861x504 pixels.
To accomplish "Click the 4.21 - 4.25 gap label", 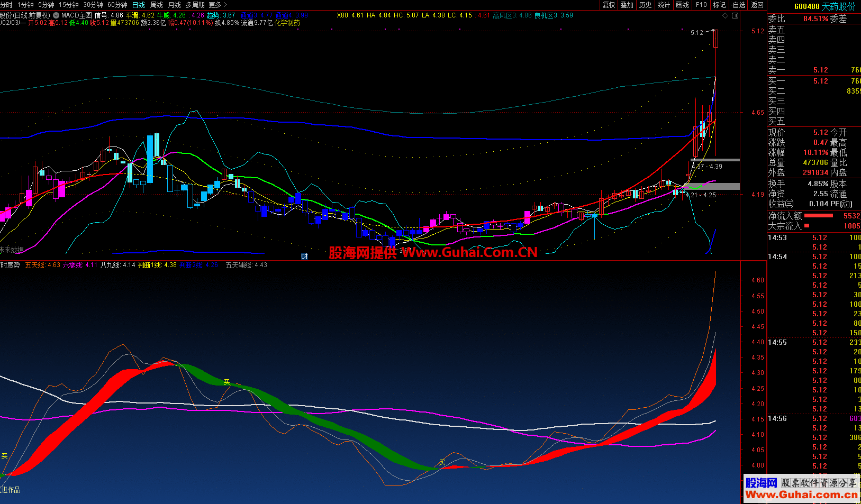I will pyautogui.click(x=701, y=195).
